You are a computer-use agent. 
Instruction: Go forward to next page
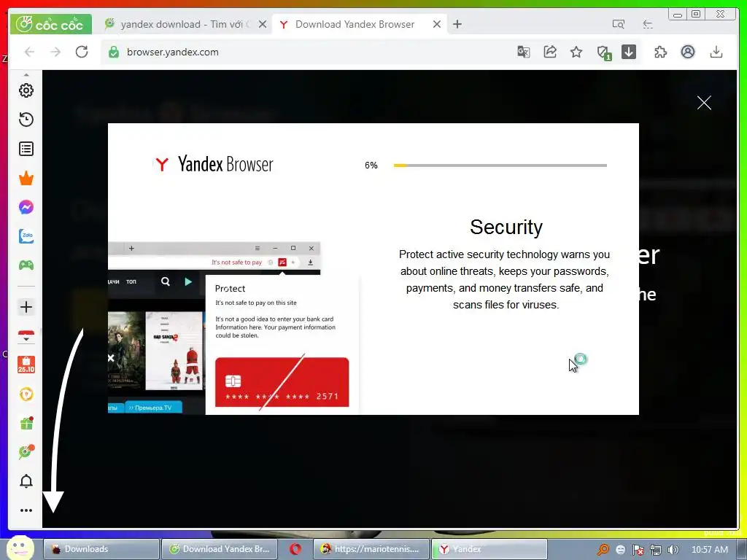(x=55, y=52)
